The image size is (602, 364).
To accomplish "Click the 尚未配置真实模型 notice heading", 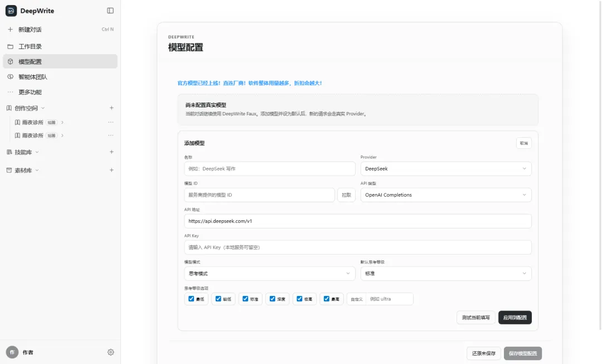I will click(206, 105).
